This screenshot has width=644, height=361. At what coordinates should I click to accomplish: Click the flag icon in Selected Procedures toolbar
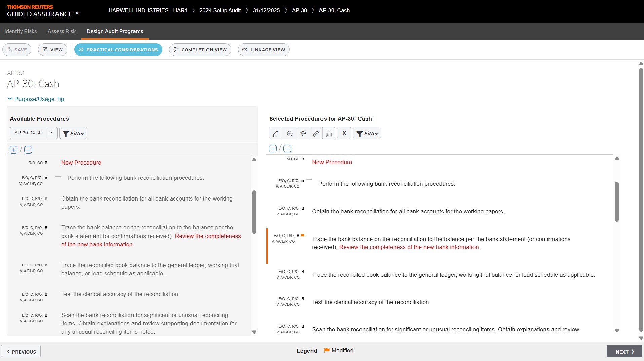coord(303,133)
